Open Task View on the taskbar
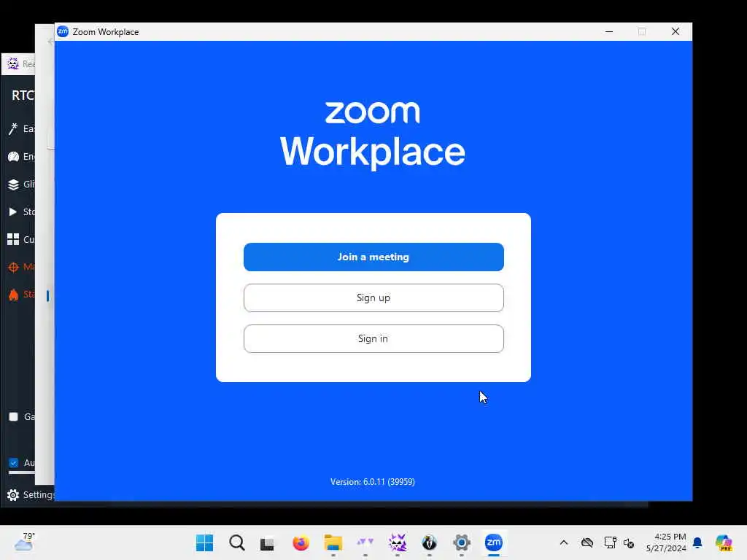This screenshot has height=560, width=747. point(267,542)
